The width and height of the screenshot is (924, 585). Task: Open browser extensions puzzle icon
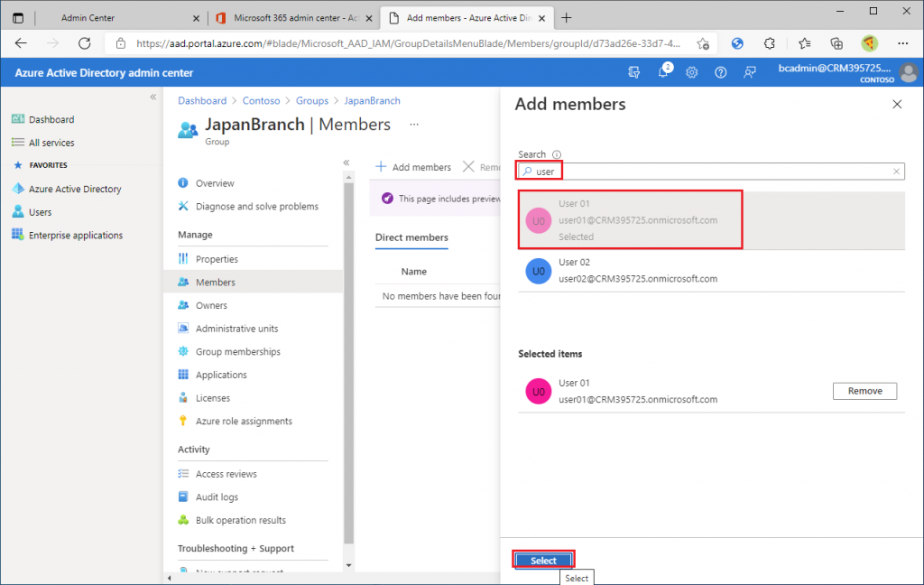[769, 43]
